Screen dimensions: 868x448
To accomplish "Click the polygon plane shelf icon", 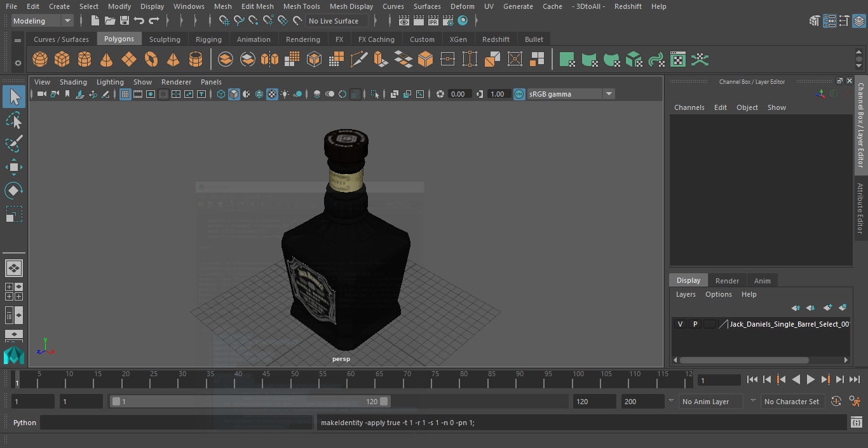I will [129, 60].
